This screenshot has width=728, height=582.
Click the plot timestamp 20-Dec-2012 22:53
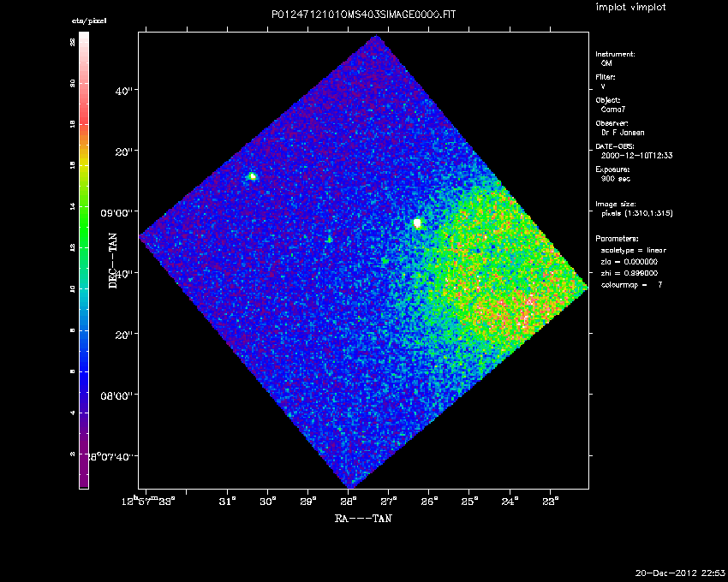pos(681,572)
